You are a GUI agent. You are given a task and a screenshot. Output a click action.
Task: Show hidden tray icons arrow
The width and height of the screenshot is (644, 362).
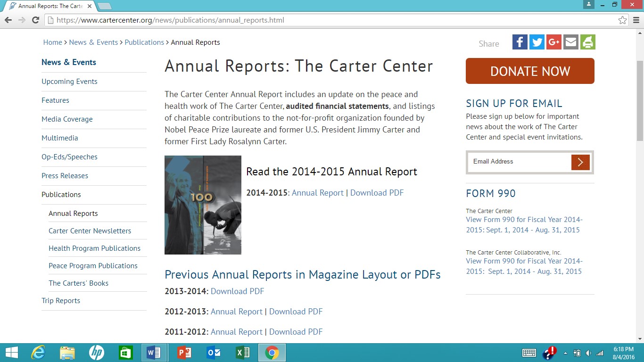pyautogui.click(x=565, y=353)
